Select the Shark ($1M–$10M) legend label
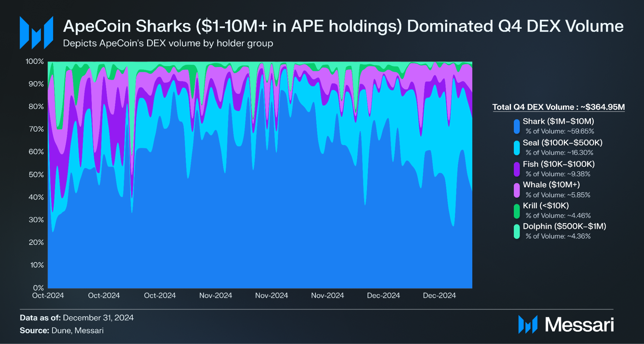The image size is (644, 344). point(558,121)
